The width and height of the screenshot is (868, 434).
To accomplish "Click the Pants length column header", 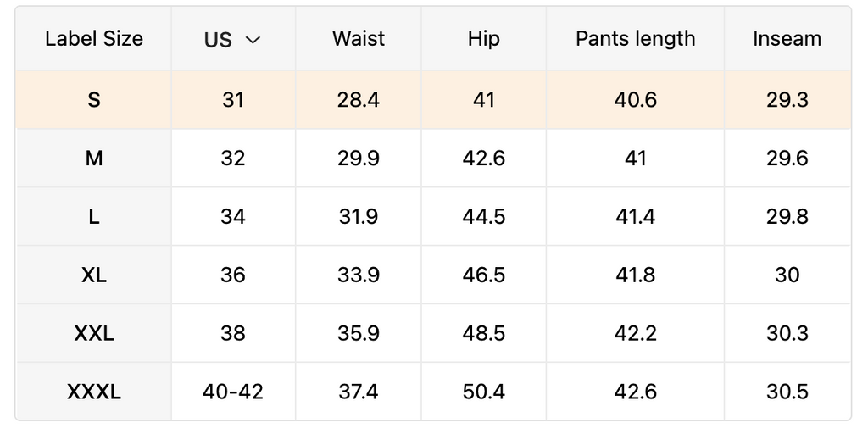I will point(635,39).
